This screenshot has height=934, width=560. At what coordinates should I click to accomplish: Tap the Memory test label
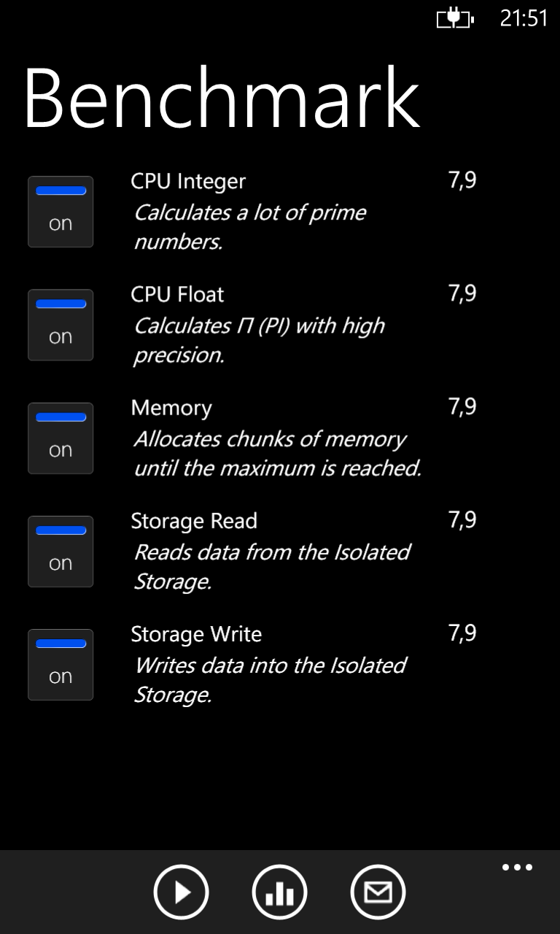click(x=171, y=408)
